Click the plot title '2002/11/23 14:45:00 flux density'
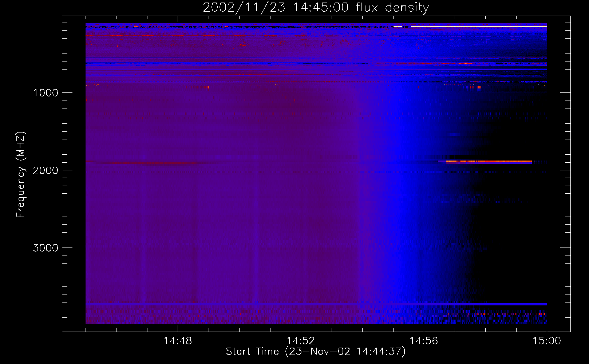The image size is (589, 364). pos(316,7)
